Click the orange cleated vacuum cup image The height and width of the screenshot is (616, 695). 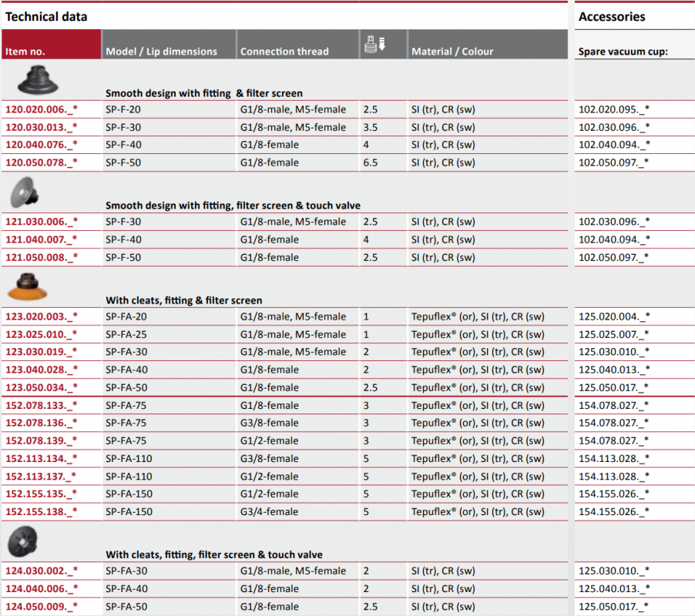[x=28, y=286]
